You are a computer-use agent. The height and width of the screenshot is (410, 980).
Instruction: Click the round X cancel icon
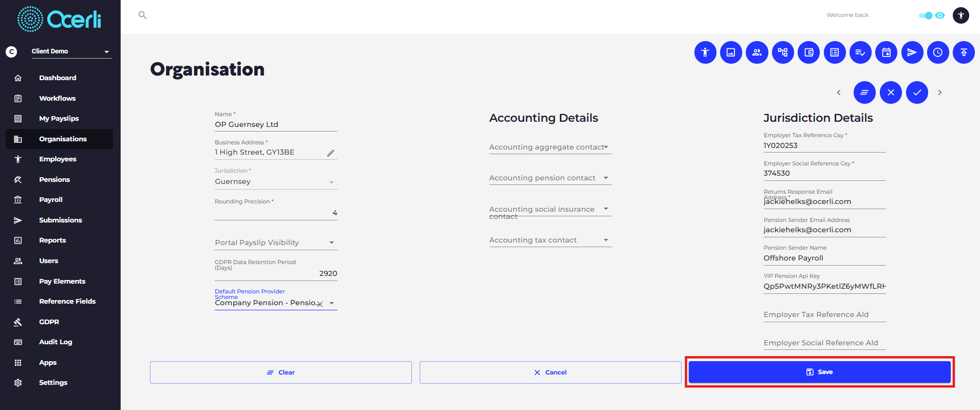click(x=891, y=92)
